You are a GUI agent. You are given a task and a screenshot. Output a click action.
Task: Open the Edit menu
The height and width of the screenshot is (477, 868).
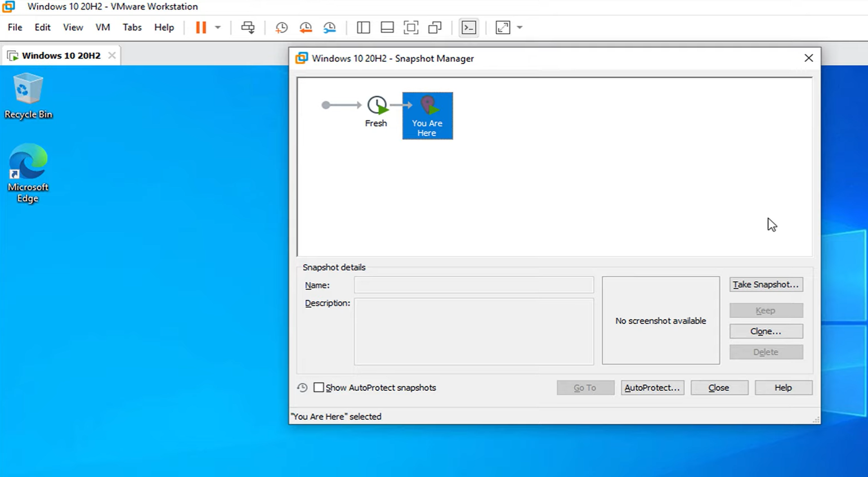[42, 27]
